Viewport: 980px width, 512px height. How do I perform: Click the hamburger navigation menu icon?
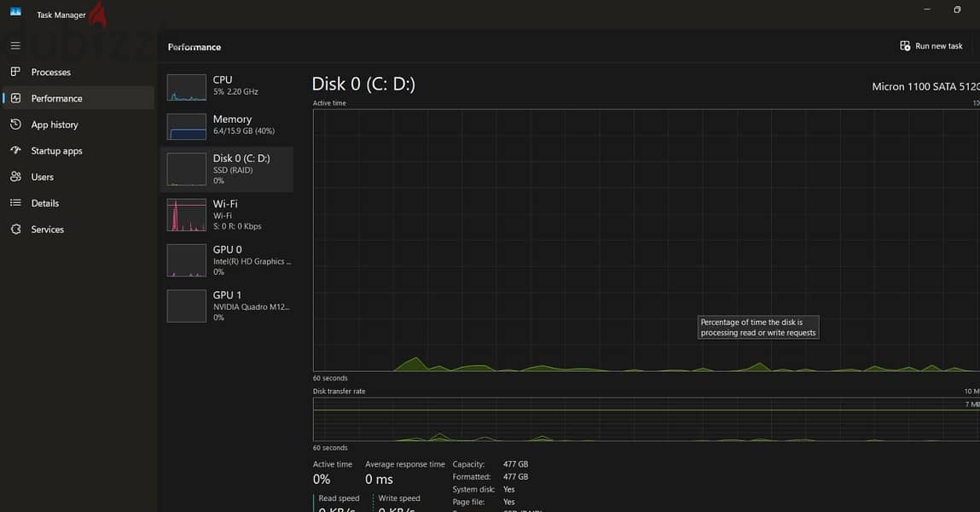point(15,45)
